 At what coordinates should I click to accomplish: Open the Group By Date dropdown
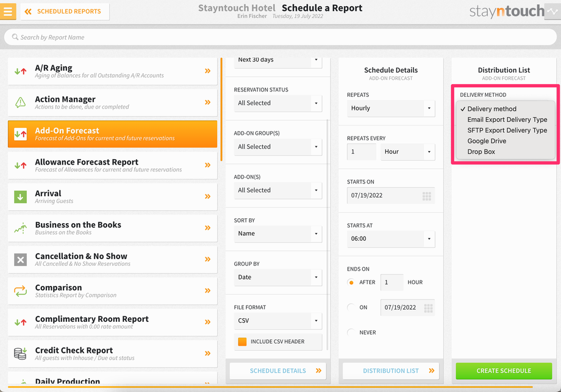(278, 277)
